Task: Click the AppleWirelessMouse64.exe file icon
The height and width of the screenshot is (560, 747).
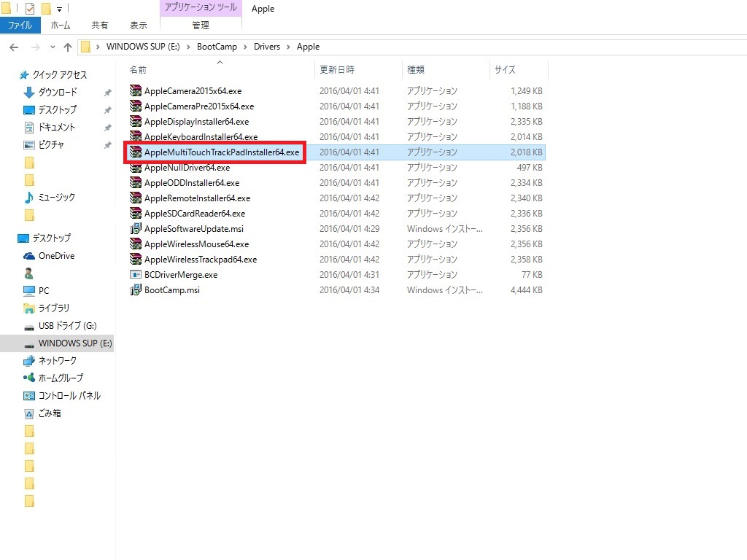Action: tap(136, 244)
